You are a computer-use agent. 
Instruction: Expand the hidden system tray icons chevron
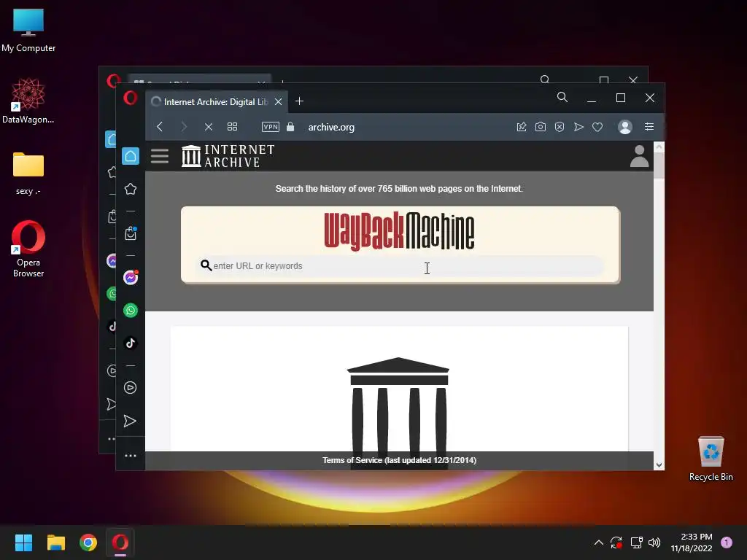[599, 542]
